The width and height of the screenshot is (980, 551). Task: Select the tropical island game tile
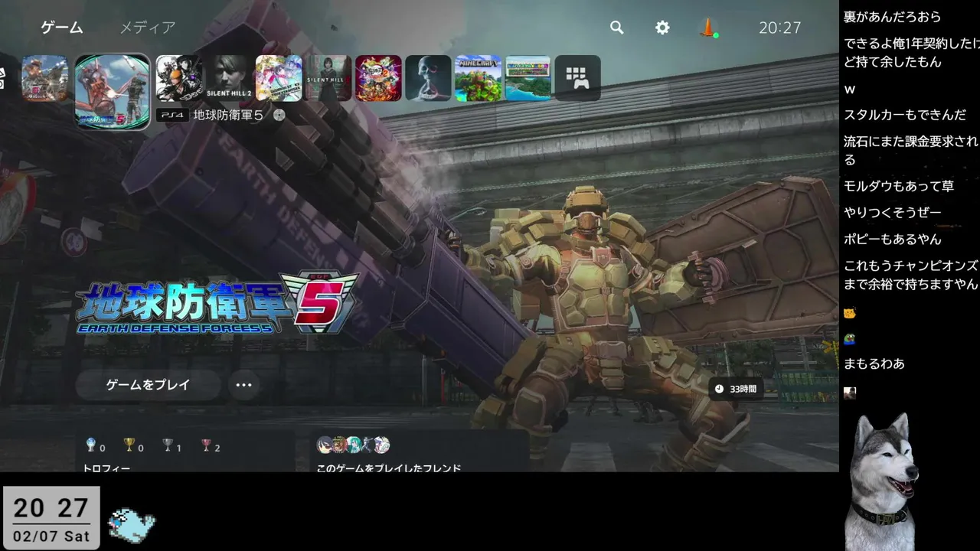pyautogui.click(x=528, y=78)
